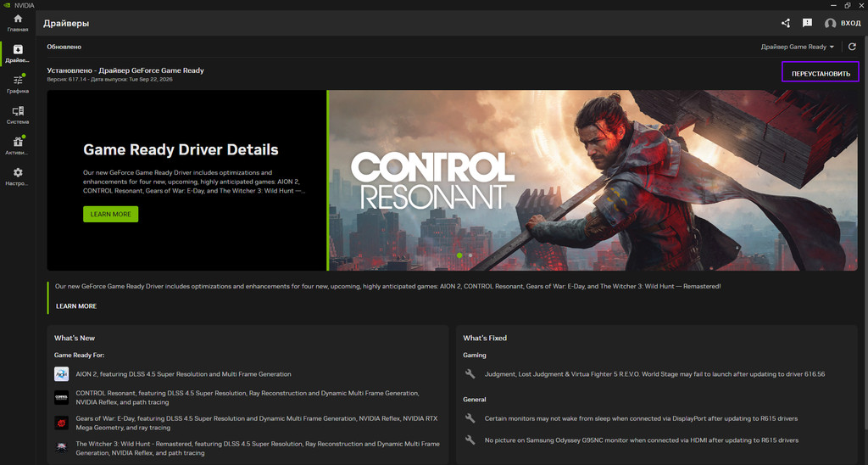Click the wrench icon beside Judgment fix
The image size is (868, 465).
click(x=470, y=374)
